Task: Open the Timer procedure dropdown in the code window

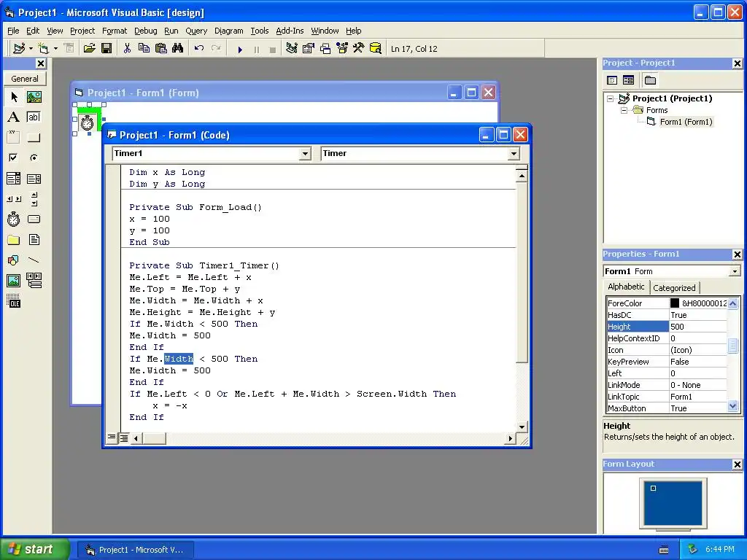Action: [514, 153]
